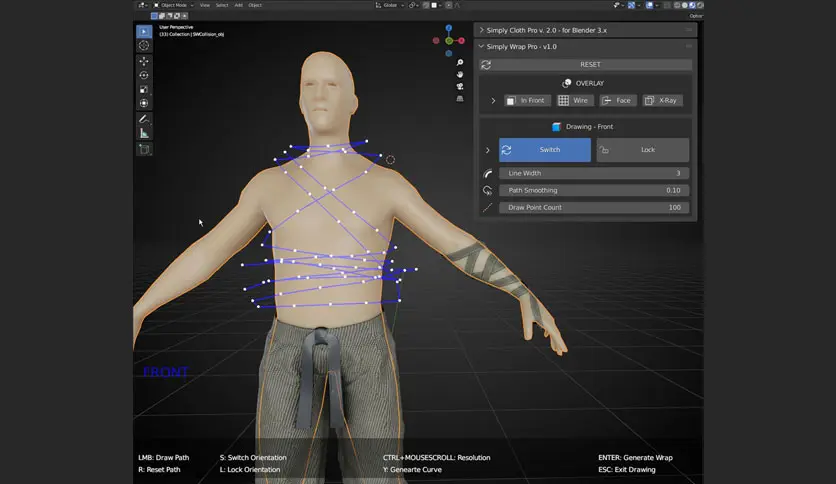Click the OVERLAY circles icon
The width and height of the screenshot is (836, 484).
(567, 83)
